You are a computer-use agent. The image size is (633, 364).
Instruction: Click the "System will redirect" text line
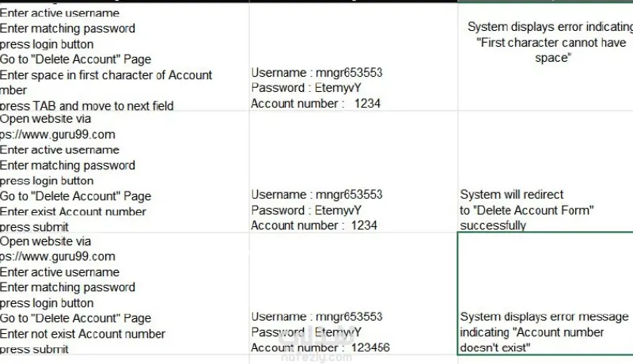point(512,195)
